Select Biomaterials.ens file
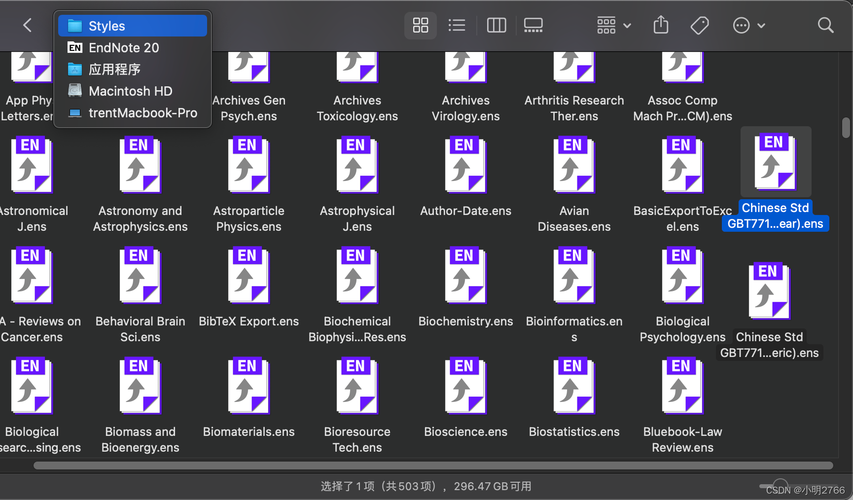 249,398
